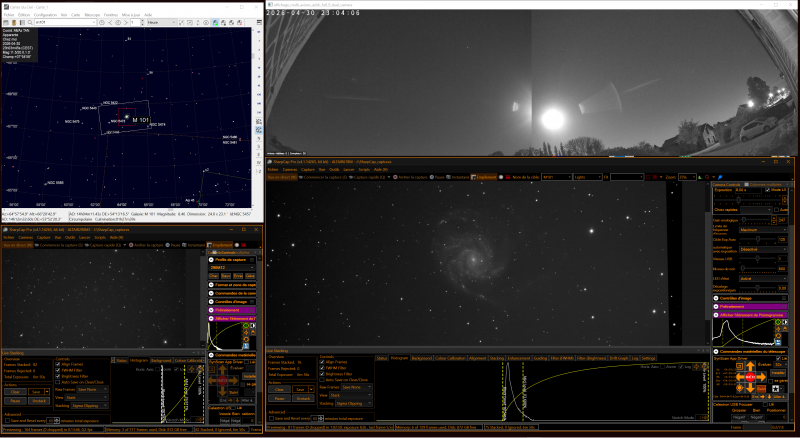Enable Auto Save on Clear/Close in smaller SharpCap
The height and width of the screenshot is (438, 800).
click(58, 382)
